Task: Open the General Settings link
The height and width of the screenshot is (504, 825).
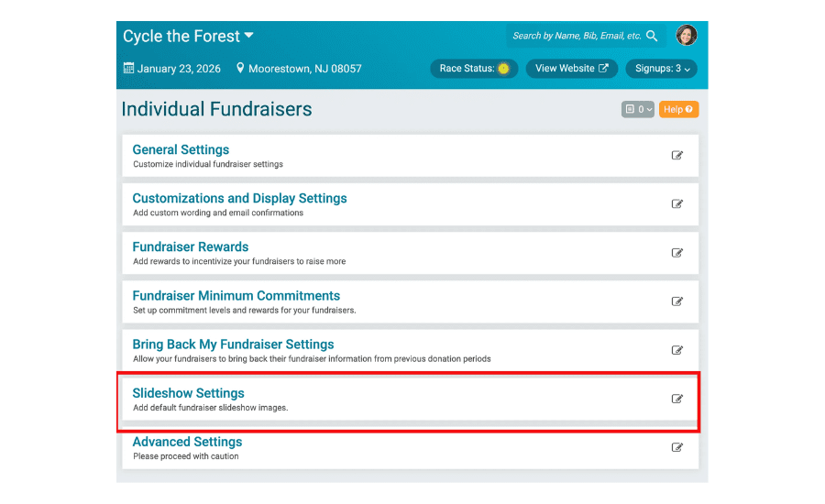Action: point(181,150)
